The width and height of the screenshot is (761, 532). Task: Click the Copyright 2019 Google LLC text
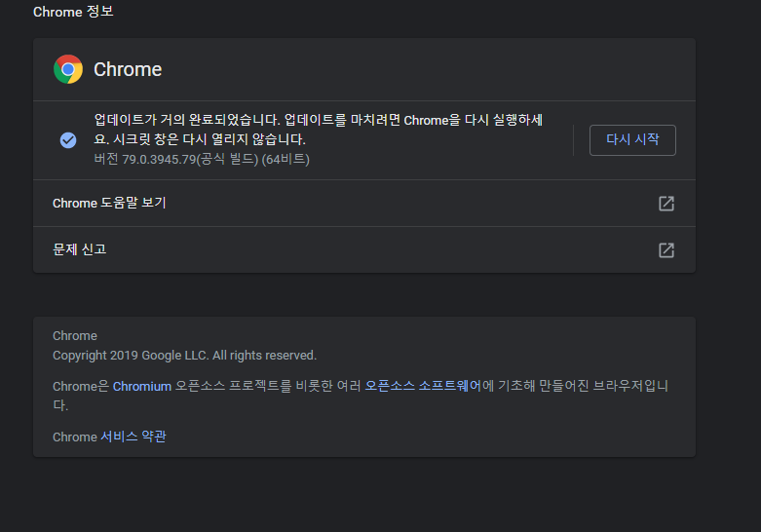pos(184,356)
